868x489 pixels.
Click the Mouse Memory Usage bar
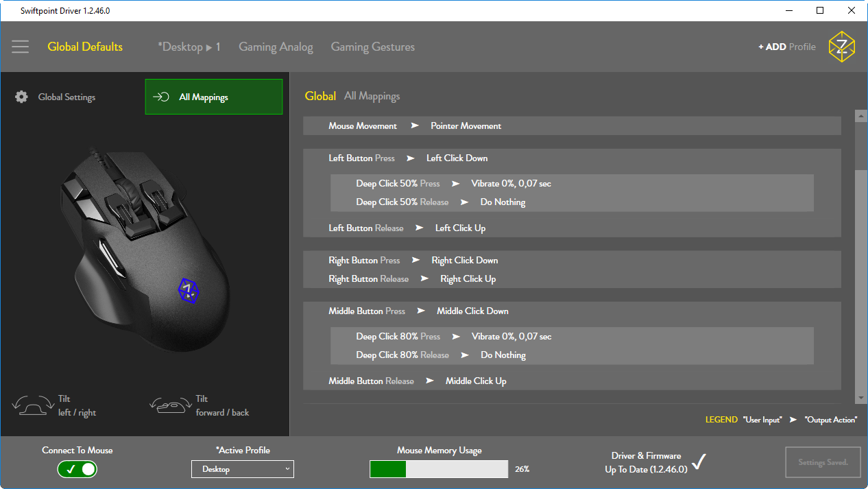pyautogui.click(x=439, y=469)
